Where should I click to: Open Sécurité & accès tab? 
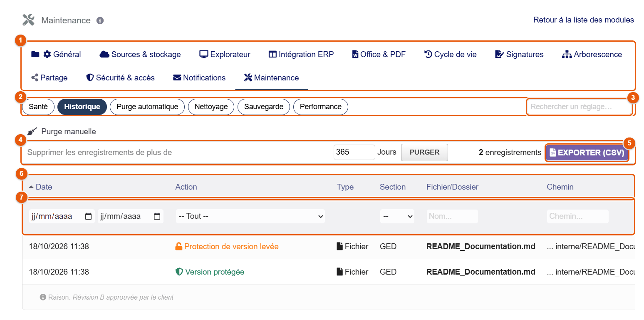[x=120, y=78]
